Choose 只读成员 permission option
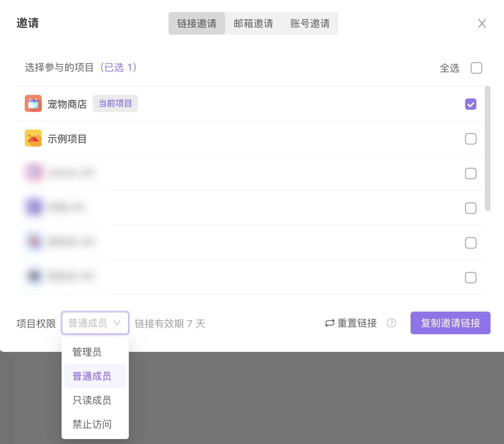Image resolution: width=504 pixels, height=444 pixels. coord(92,400)
